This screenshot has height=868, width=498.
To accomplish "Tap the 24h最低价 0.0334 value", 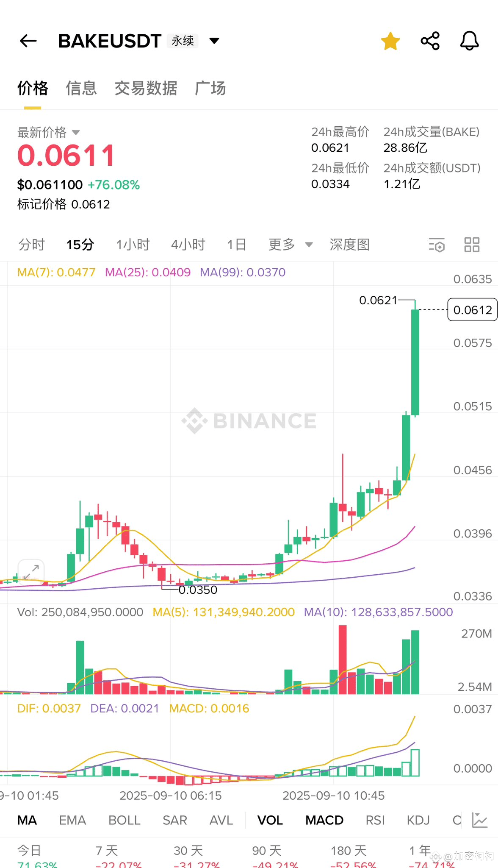I will click(330, 184).
